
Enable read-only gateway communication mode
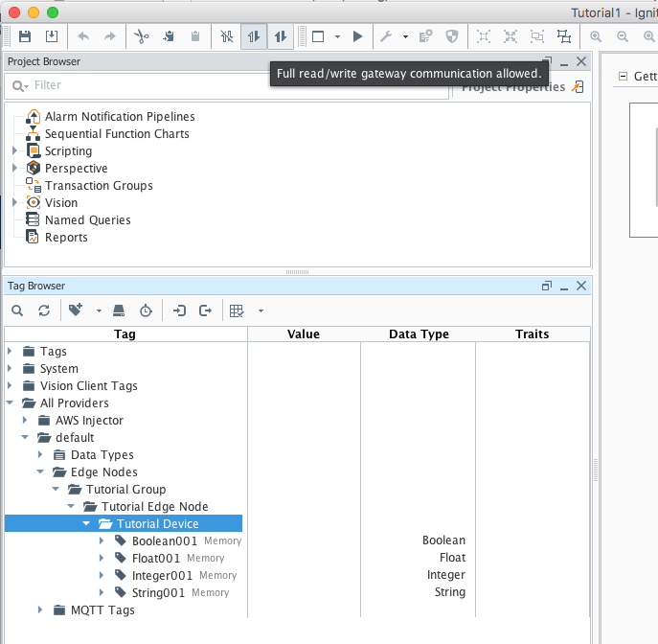tap(254, 36)
